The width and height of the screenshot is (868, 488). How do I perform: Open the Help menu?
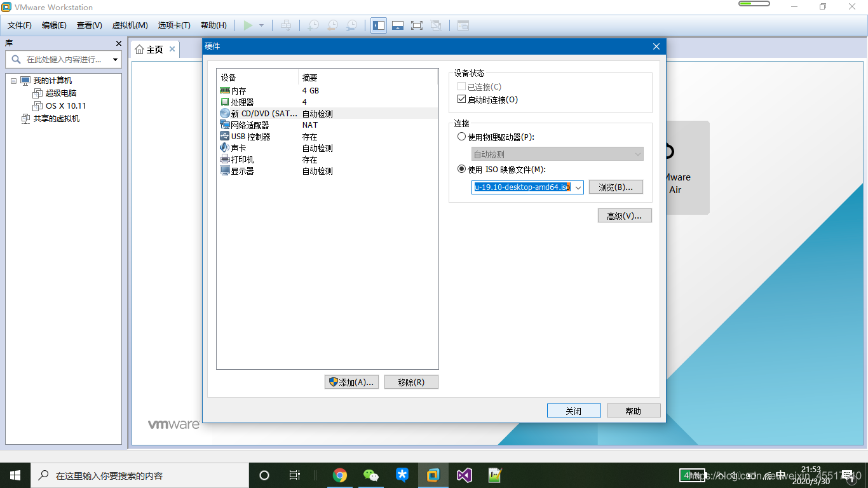point(214,25)
